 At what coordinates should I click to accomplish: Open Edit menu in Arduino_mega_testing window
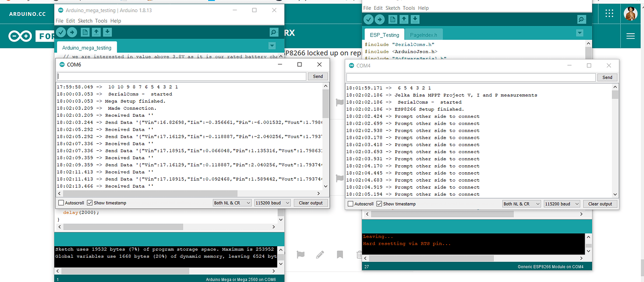(70, 21)
